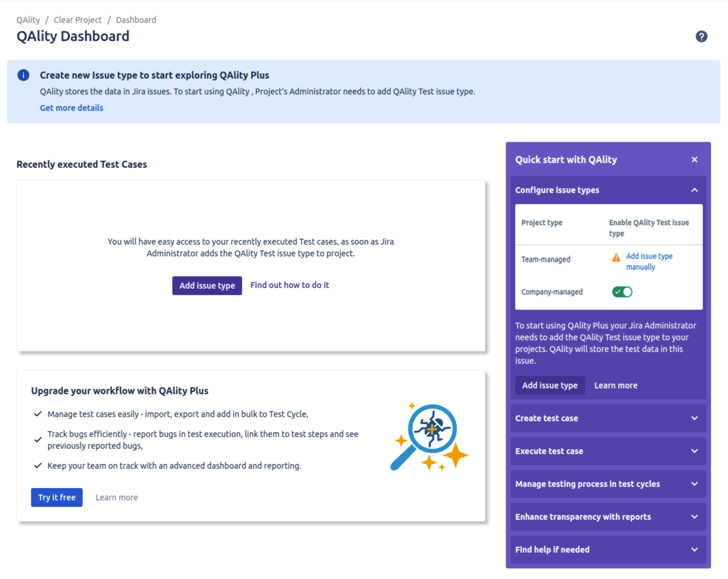Screen dimensions: 728x579
Task: Click the Enable QAlity Test issue type header
Action: 649,228
